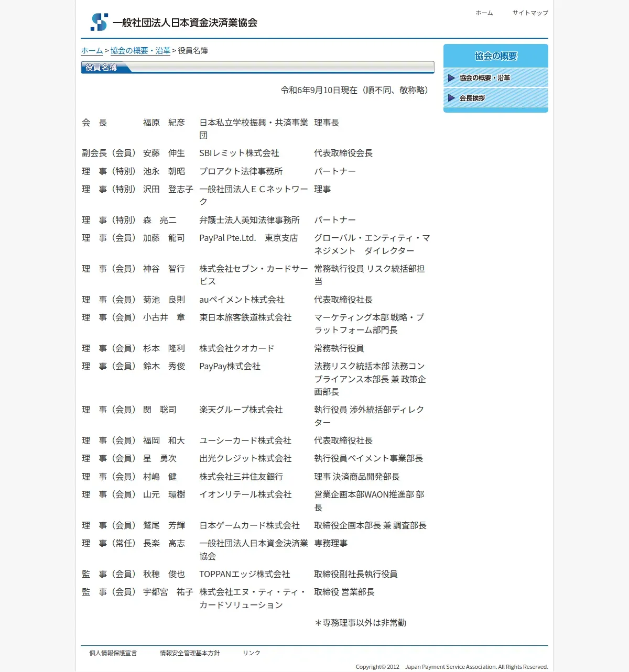Open サイトマップ in top navigation
Viewport: 629px width, 672px height.
pos(530,13)
